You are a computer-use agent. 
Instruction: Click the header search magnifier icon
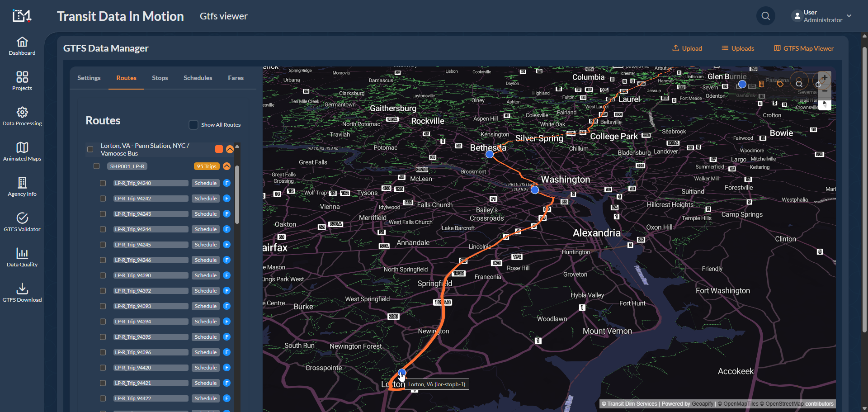click(x=765, y=16)
